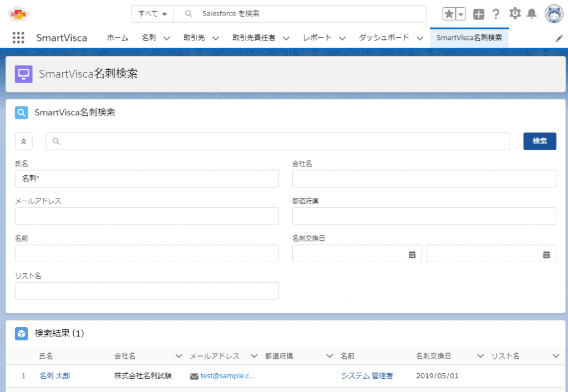The image size is (568, 392).
Task: Open the global actions plus icon
Action: [x=479, y=14]
